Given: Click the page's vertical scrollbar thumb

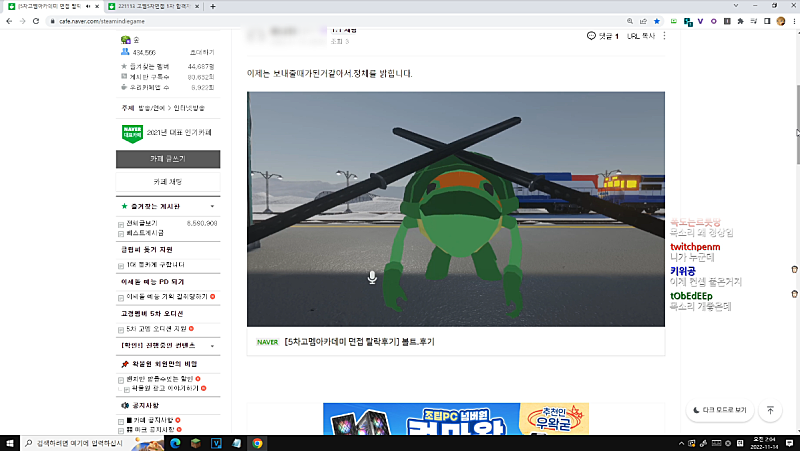Looking at the screenshot, I should click(x=796, y=125).
